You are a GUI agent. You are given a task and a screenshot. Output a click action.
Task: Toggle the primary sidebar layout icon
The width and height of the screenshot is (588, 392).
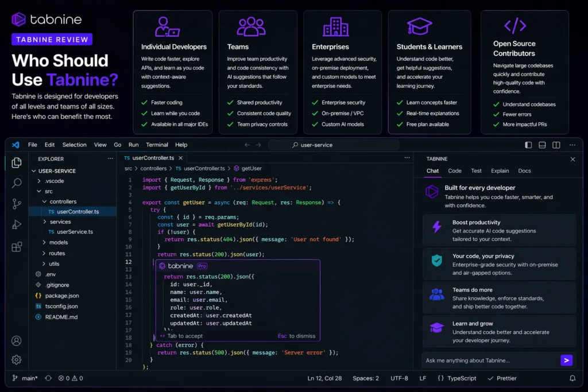click(528, 145)
